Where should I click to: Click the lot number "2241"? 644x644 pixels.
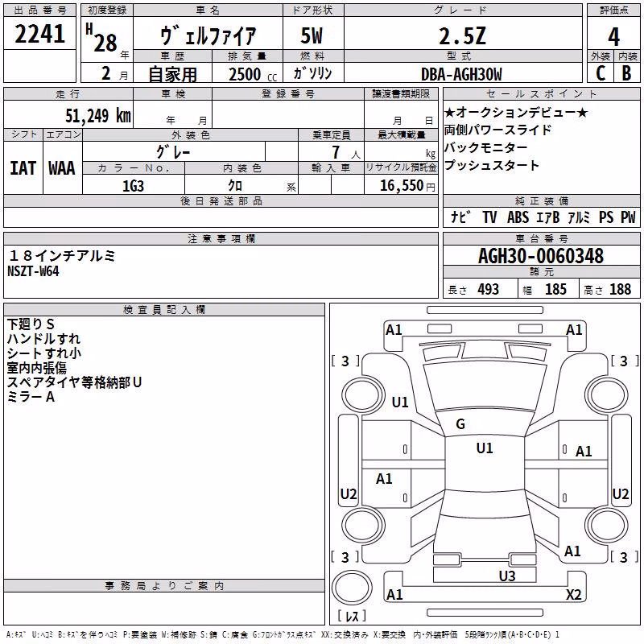(x=39, y=34)
